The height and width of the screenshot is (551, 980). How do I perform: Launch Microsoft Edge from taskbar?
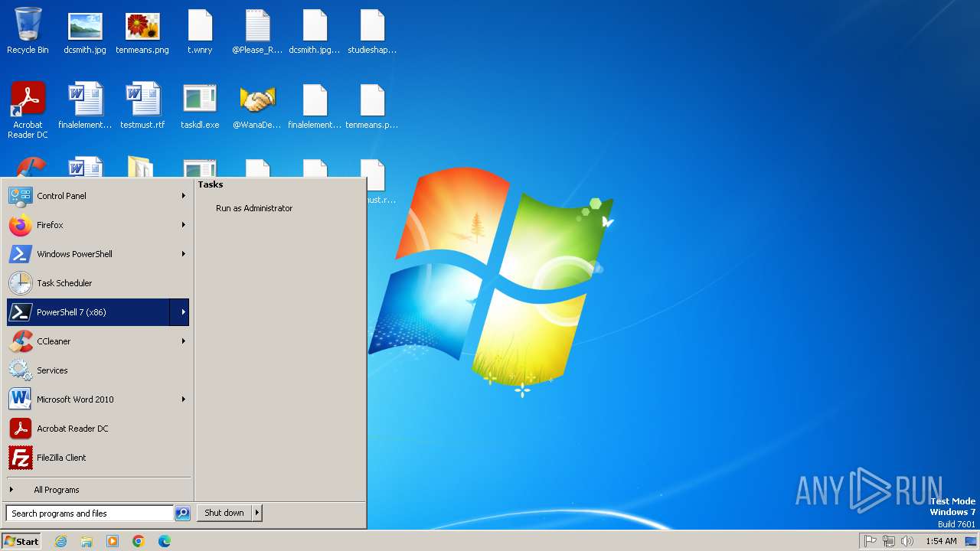pyautogui.click(x=165, y=541)
